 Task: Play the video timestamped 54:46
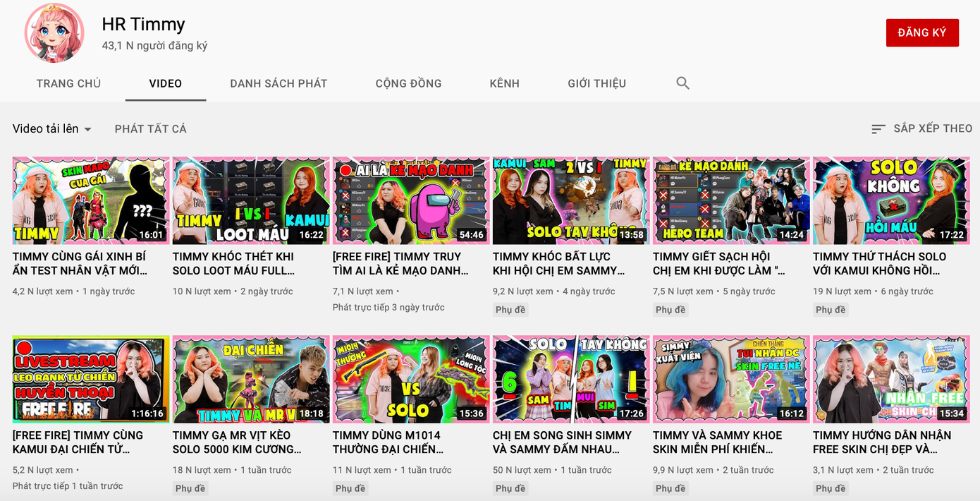click(410, 200)
